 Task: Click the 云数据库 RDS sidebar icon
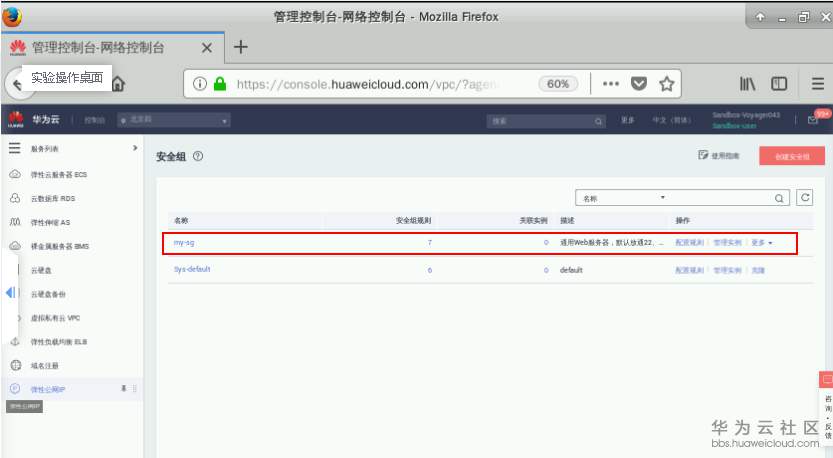[15, 198]
